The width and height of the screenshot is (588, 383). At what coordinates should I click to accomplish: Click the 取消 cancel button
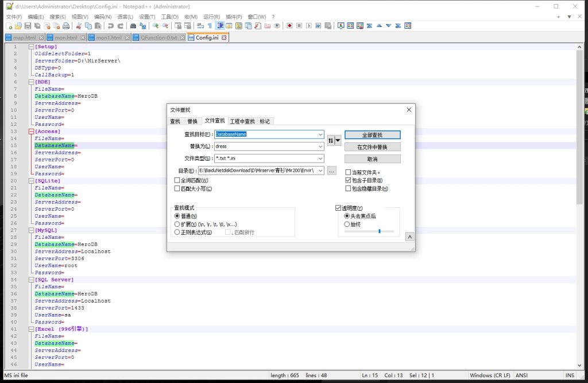pyautogui.click(x=372, y=159)
